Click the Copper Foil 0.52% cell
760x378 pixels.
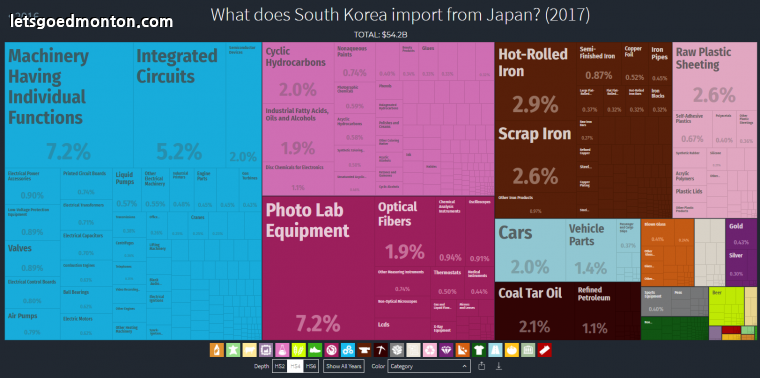pos(635,63)
